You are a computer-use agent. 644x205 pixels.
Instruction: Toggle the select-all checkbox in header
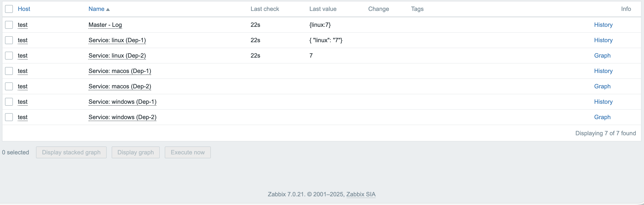pos(9,9)
